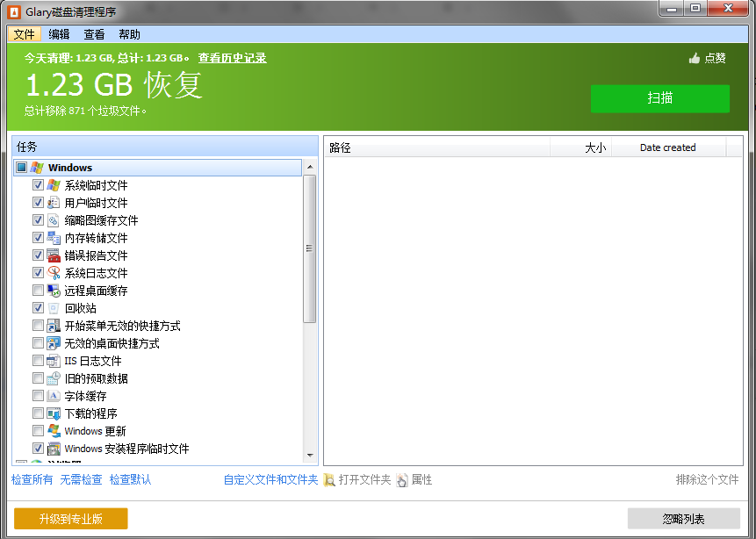Sort by the 大小 column header
This screenshot has height=539, width=756.
581,147
